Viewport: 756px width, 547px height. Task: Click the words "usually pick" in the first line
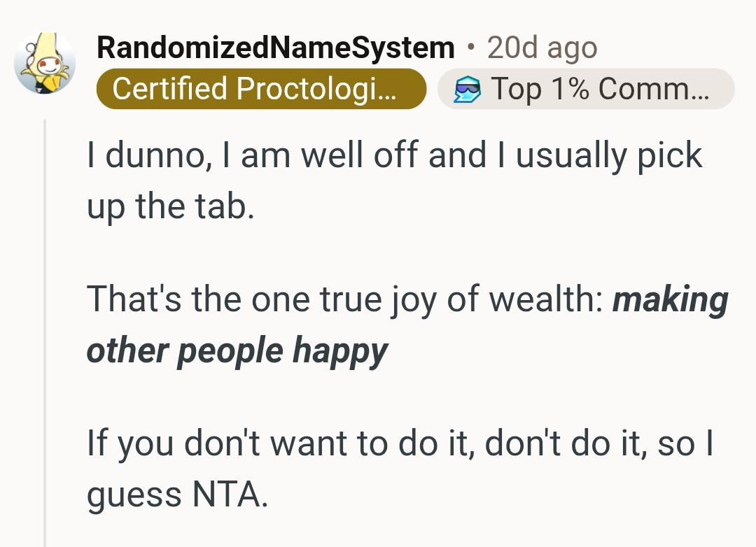point(609,155)
